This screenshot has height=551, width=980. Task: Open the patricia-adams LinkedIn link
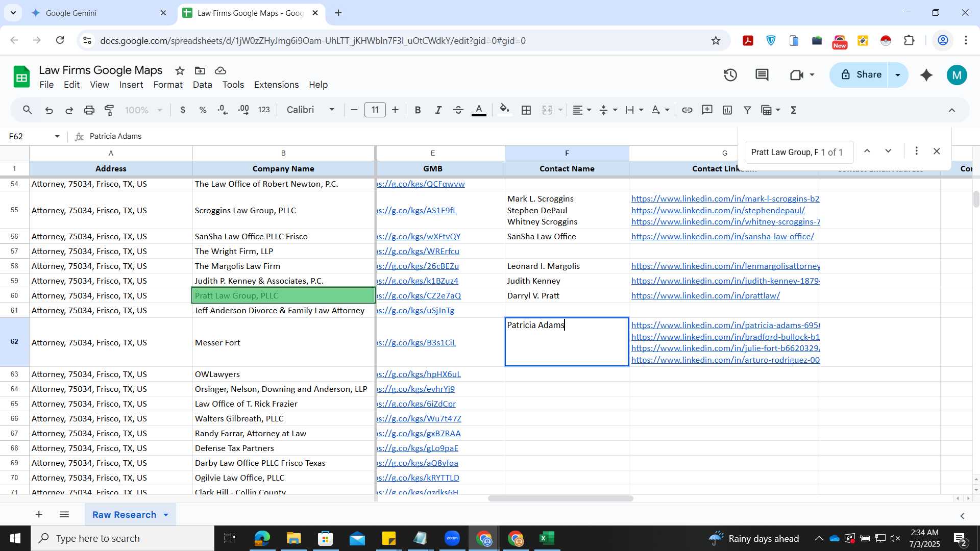(x=725, y=325)
